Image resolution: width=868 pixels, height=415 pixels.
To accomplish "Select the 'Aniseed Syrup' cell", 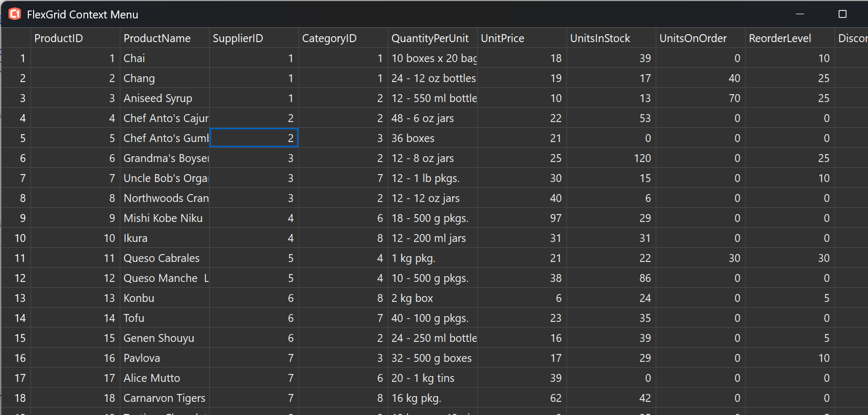I will coord(165,98).
